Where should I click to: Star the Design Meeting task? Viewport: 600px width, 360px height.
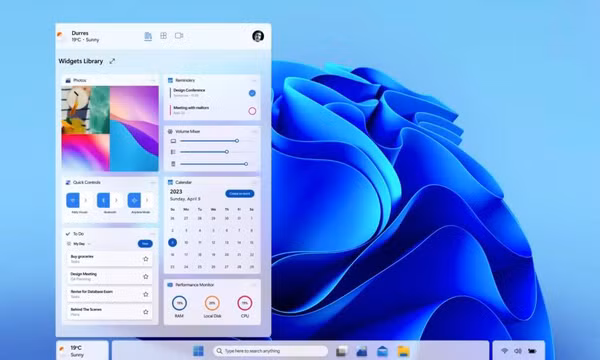pyautogui.click(x=145, y=276)
